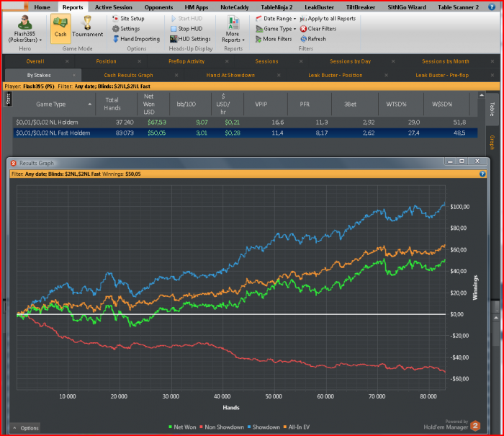
Task: Select Tournament game mode trophy icon
Action: 87,22
